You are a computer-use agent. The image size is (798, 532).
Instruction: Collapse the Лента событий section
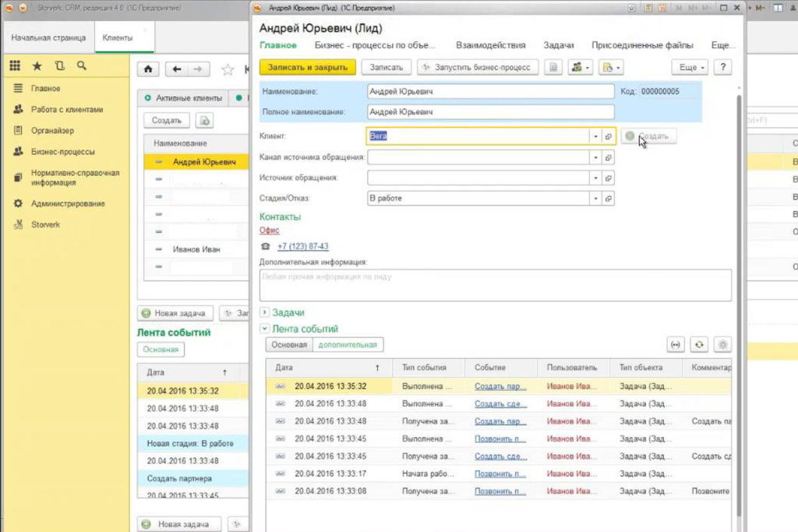(x=264, y=329)
